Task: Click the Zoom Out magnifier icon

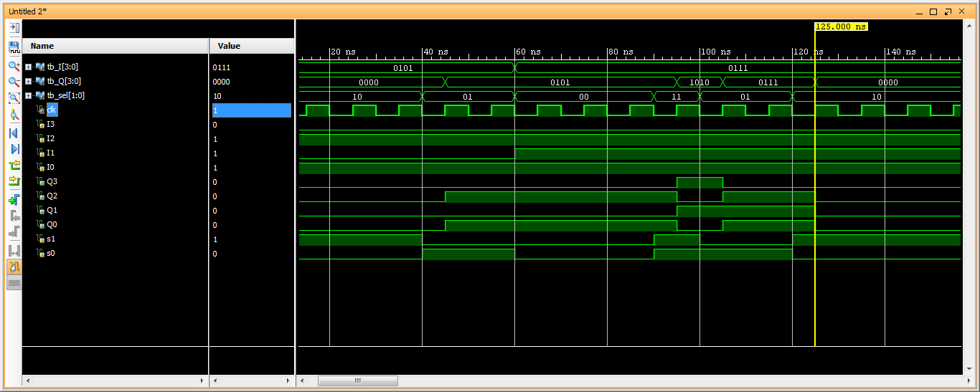Action: pyautogui.click(x=14, y=82)
